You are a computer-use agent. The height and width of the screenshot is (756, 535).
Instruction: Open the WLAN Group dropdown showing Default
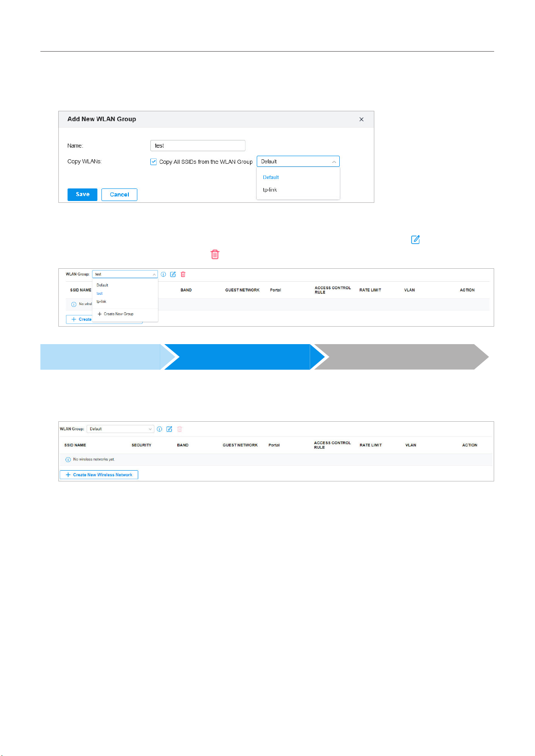coord(120,429)
